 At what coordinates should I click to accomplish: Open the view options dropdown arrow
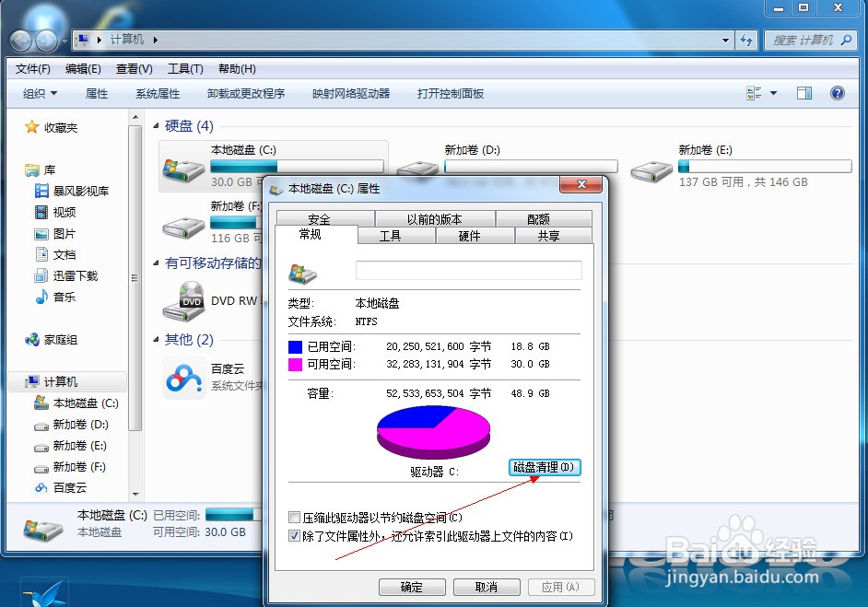pyautogui.click(x=773, y=93)
